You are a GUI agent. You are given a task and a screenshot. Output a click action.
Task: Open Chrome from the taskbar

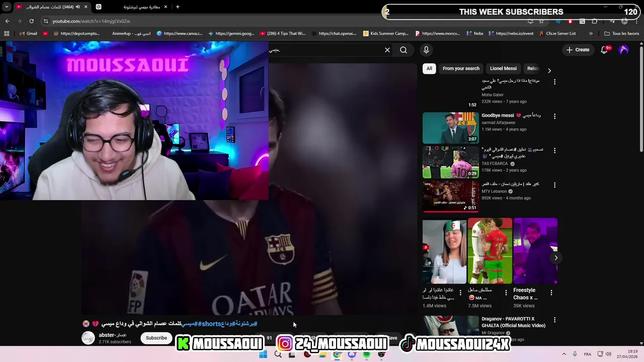coord(337,354)
